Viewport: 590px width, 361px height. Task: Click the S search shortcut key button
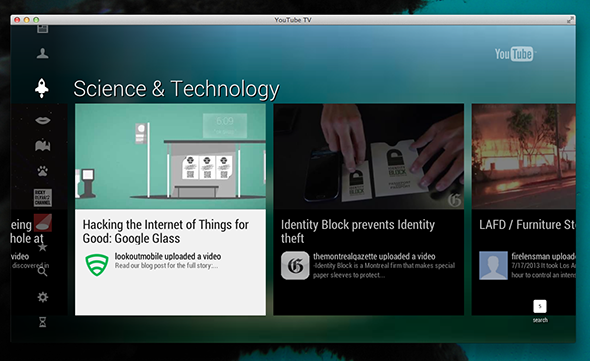(540, 306)
